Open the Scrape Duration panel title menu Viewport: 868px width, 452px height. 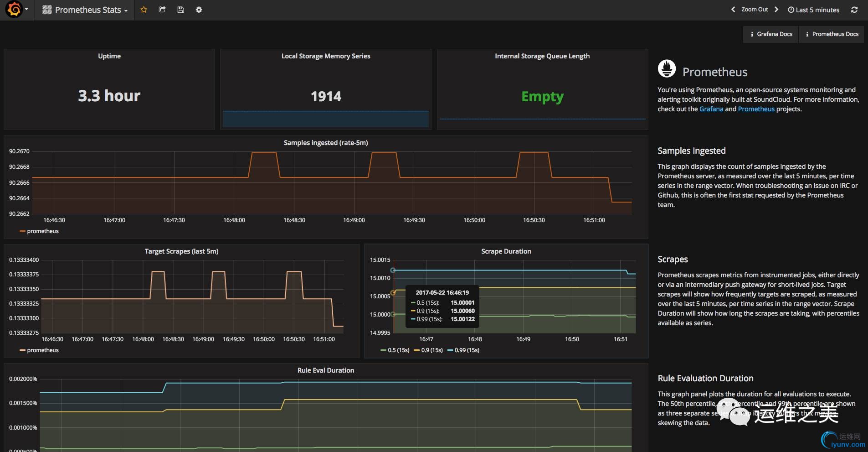tap(506, 251)
